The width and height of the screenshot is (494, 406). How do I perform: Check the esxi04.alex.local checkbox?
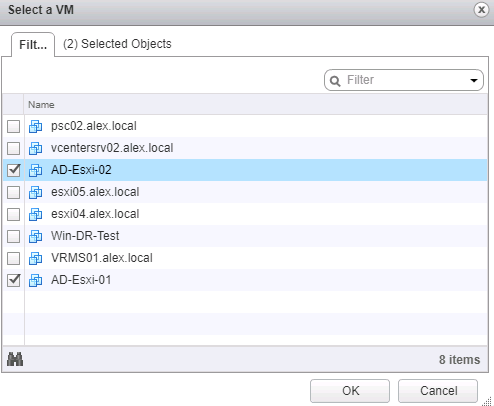pyautogui.click(x=13, y=214)
